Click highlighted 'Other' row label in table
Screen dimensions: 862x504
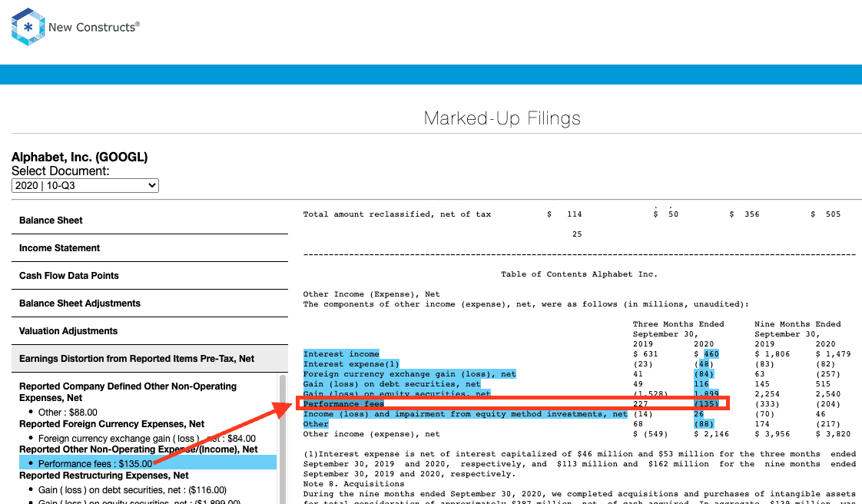(316, 424)
